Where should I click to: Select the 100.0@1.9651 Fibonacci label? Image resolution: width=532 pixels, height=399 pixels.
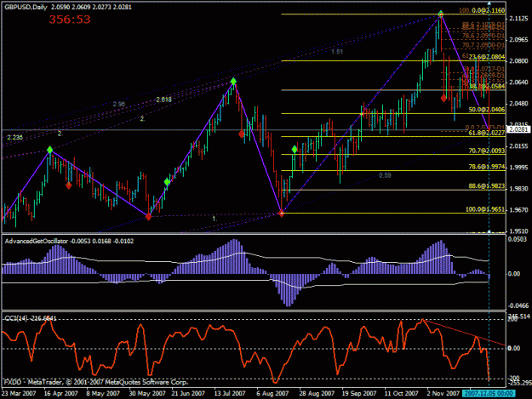485,209
